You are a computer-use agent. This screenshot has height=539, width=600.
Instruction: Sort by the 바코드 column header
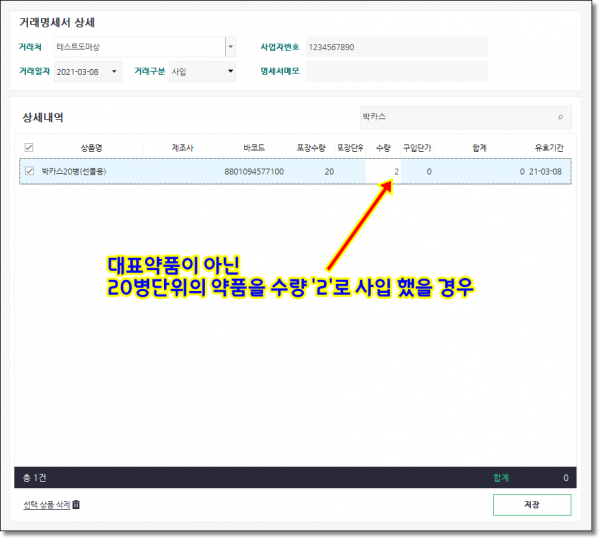point(253,148)
